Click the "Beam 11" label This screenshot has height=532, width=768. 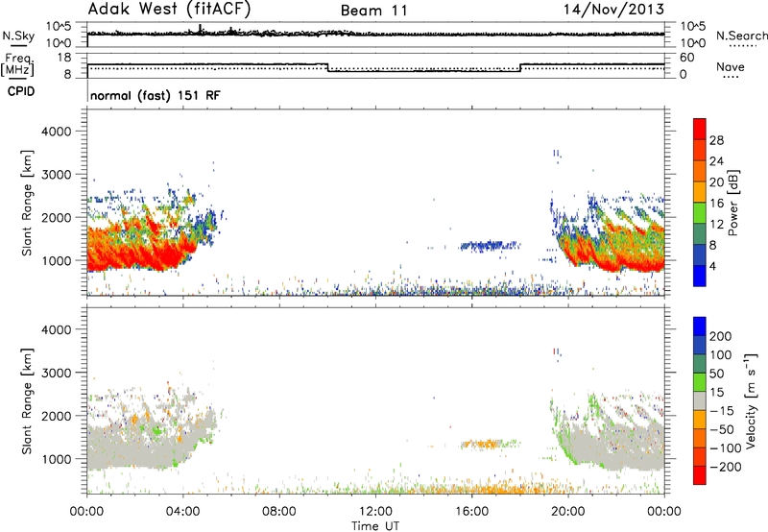374,11
